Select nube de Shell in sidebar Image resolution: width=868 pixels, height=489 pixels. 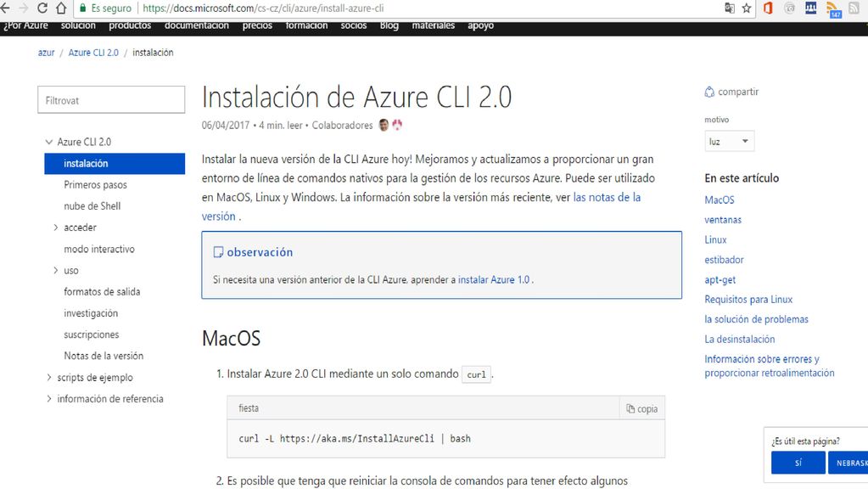(92, 206)
